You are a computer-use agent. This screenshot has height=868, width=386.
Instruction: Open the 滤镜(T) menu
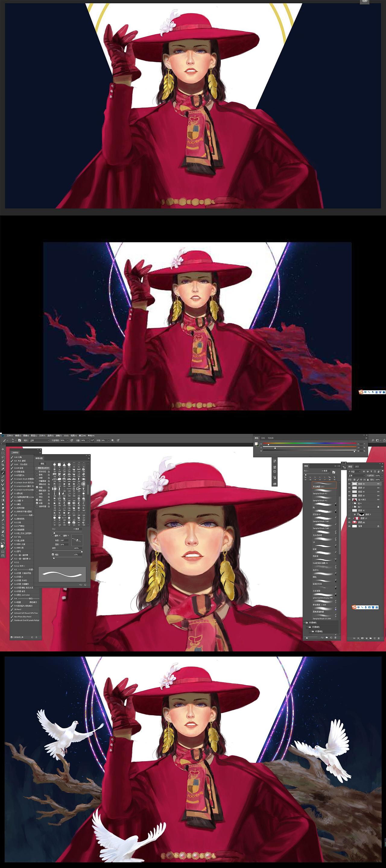(59, 436)
